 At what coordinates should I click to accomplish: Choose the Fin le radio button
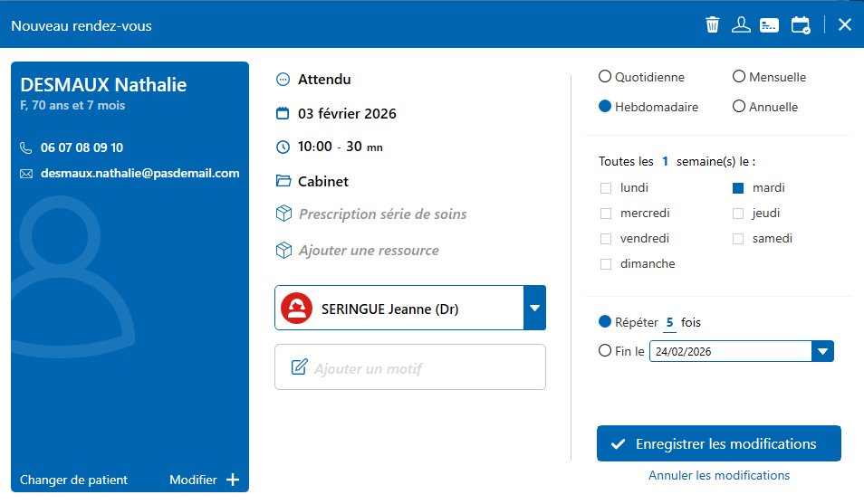(605, 351)
